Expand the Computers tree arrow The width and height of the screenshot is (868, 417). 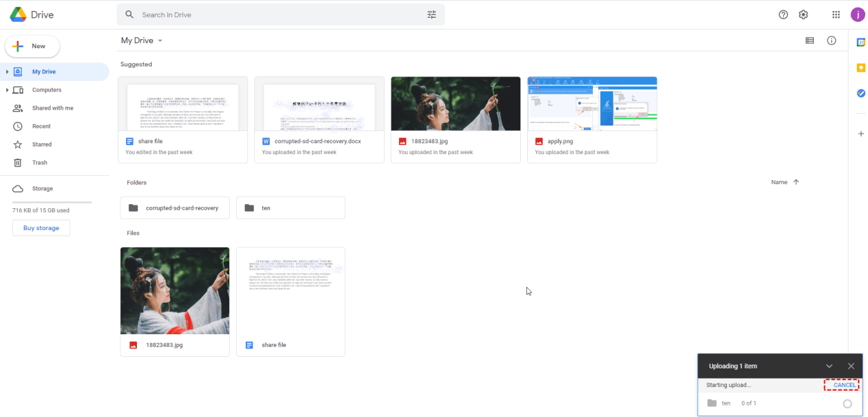coord(7,90)
